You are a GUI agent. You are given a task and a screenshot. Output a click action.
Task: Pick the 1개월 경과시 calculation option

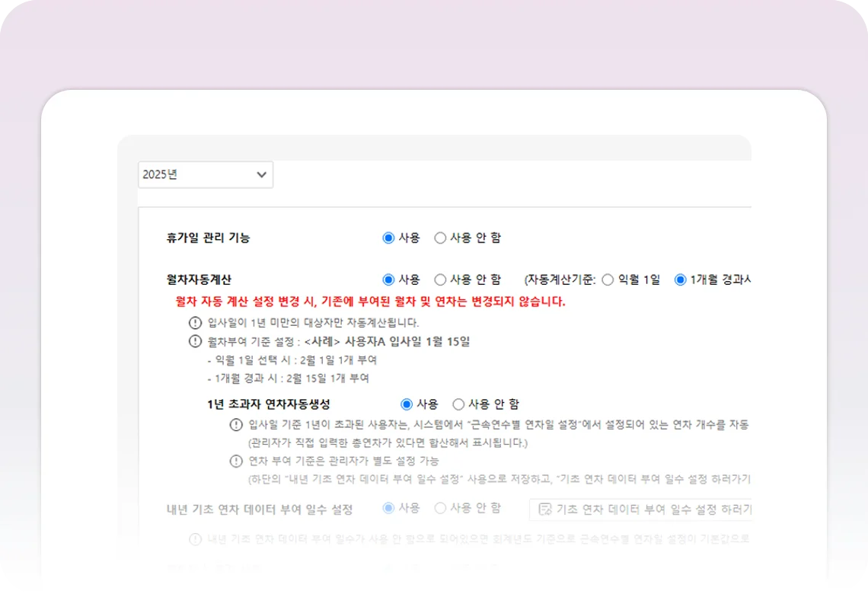(x=681, y=279)
